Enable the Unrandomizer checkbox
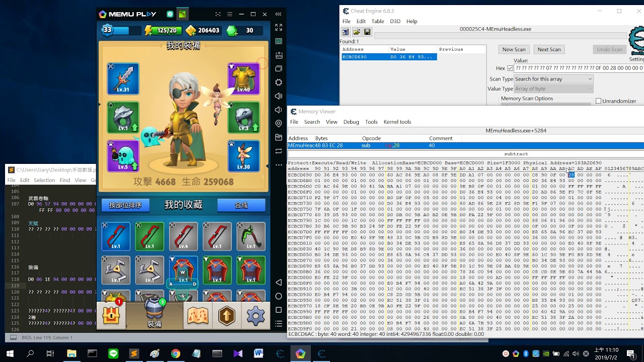The image size is (644, 362). click(598, 101)
